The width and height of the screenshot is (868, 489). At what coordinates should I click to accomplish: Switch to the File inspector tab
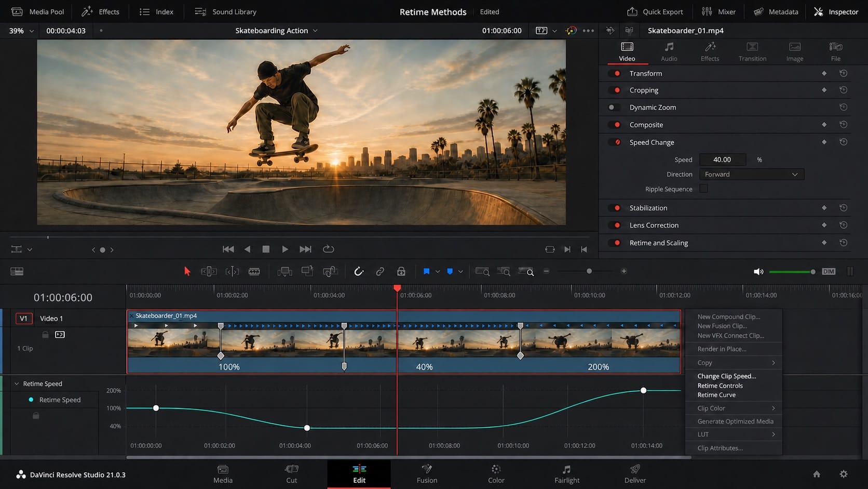tap(835, 52)
